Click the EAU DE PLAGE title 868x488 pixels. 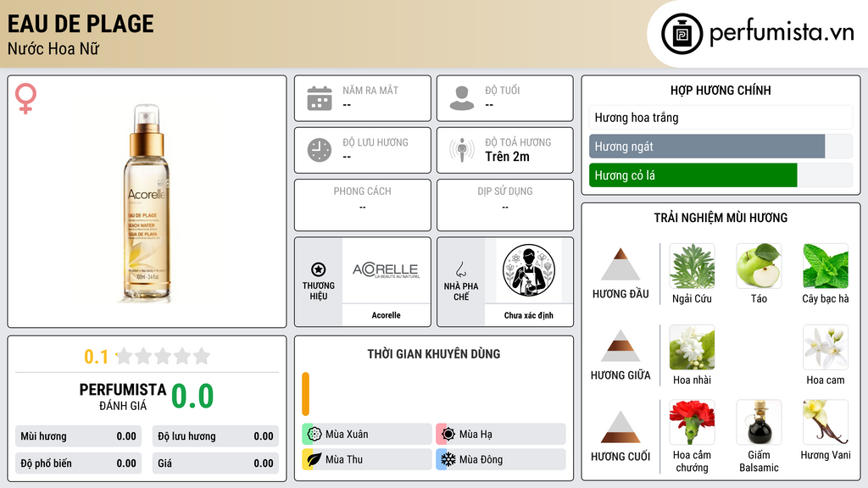click(81, 24)
